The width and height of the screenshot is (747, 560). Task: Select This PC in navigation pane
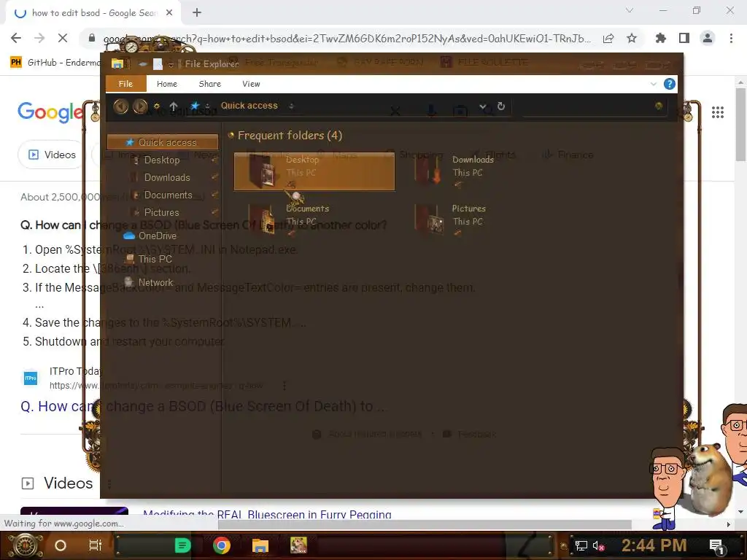147,259
